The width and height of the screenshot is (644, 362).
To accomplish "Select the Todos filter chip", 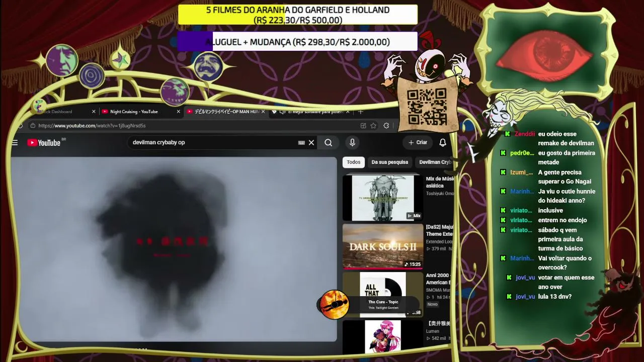I will [x=353, y=162].
